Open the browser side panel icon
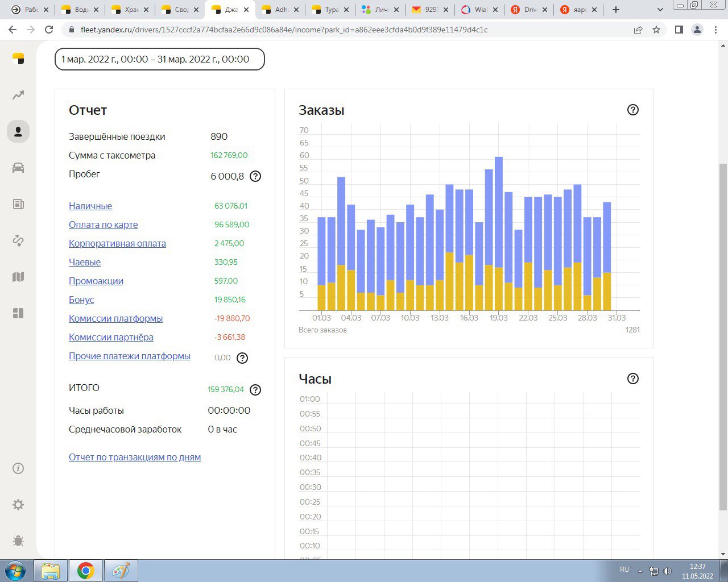Screen dimensions: 728x582 679,30
